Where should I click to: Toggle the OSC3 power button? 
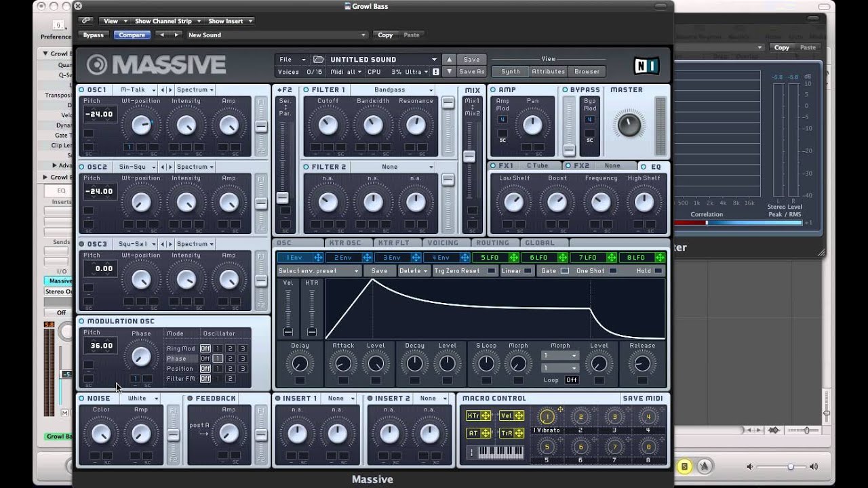click(x=82, y=244)
